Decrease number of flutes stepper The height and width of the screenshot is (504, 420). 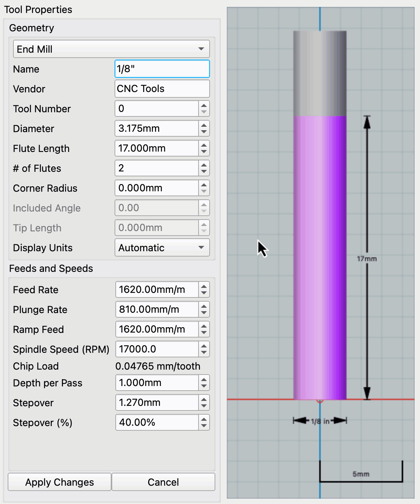204,172
